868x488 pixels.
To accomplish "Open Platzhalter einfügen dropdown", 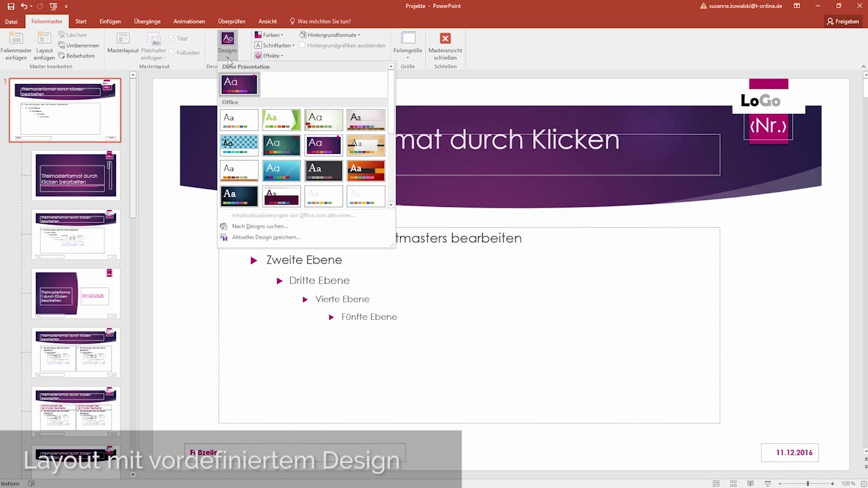I will coord(153,46).
